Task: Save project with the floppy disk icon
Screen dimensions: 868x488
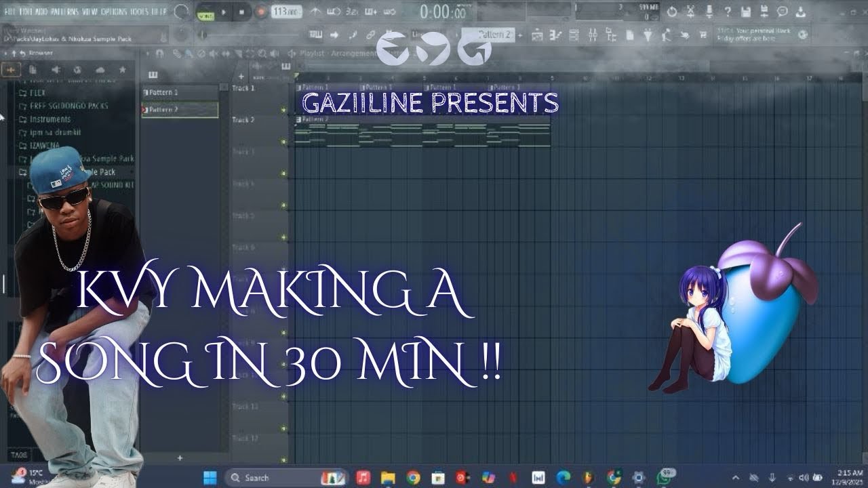Action: 746,12
